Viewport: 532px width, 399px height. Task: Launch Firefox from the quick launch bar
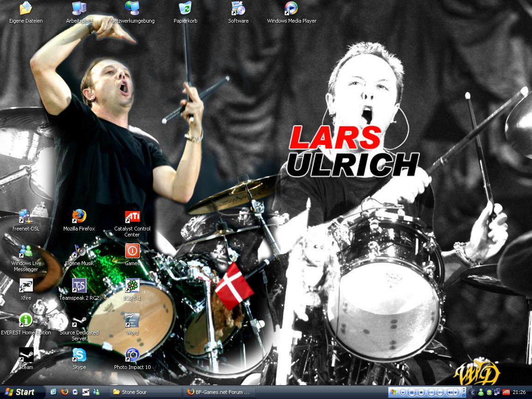coord(65,392)
